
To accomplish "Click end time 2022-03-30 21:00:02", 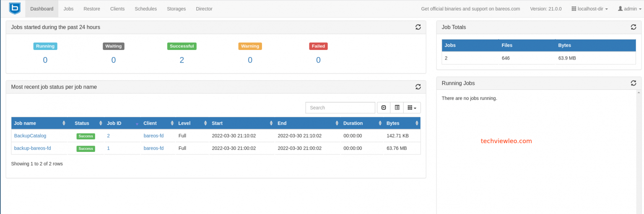I will (300, 148).
